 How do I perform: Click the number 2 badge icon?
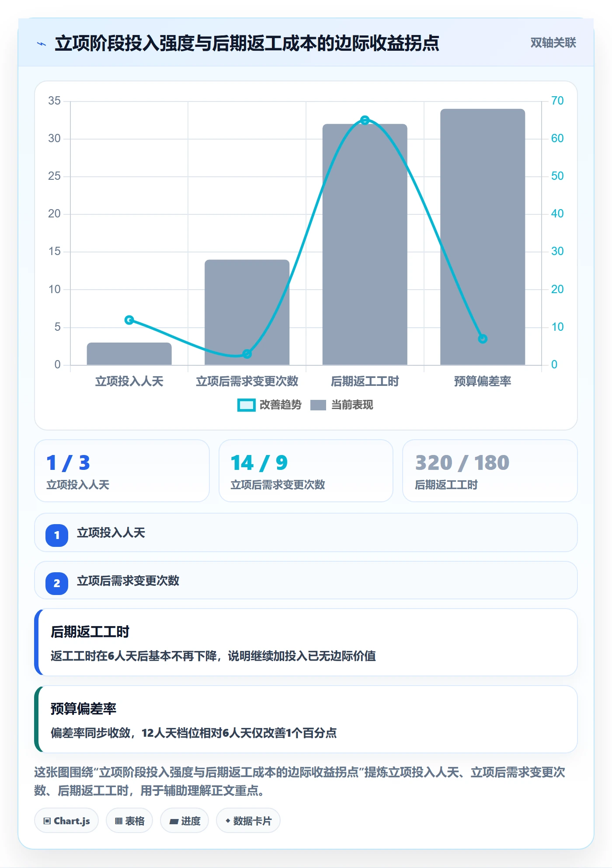click(57, 583)
